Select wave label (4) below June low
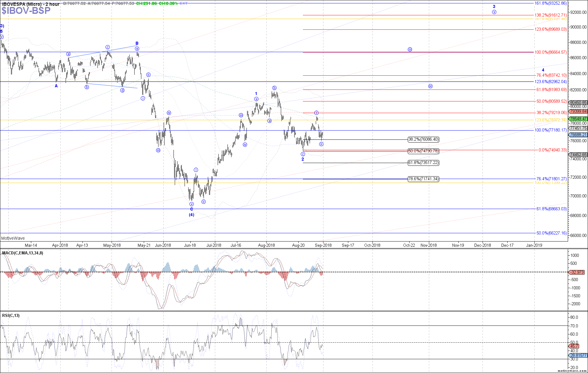Screen dimensions: 588x373 pyautogui.click(x=191, y=215)
